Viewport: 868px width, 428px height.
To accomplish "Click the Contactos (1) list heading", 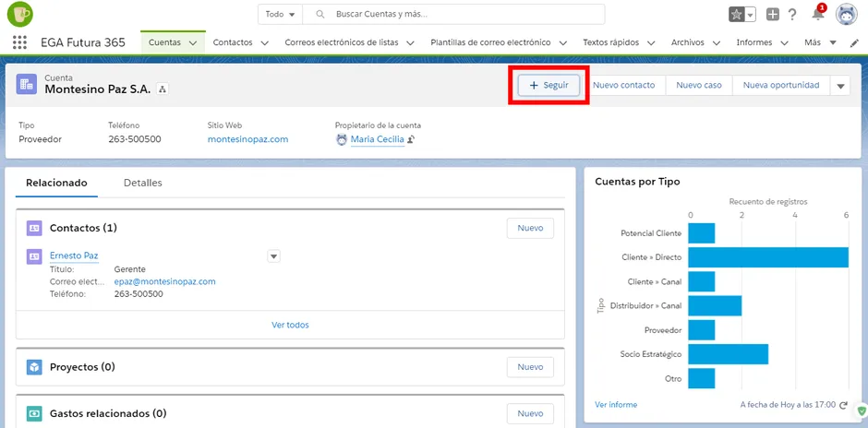I will pos(84,228).
